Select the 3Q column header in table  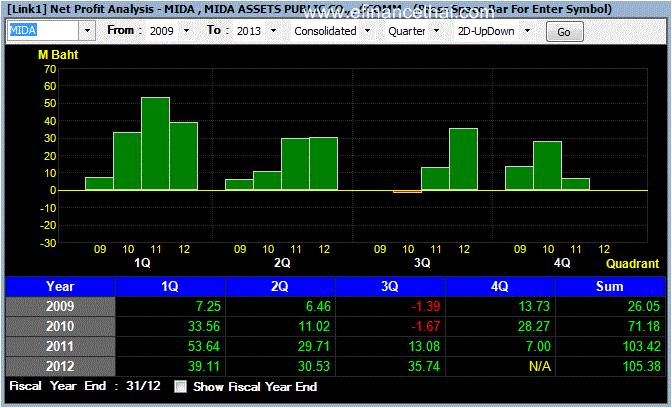(390, 286)
